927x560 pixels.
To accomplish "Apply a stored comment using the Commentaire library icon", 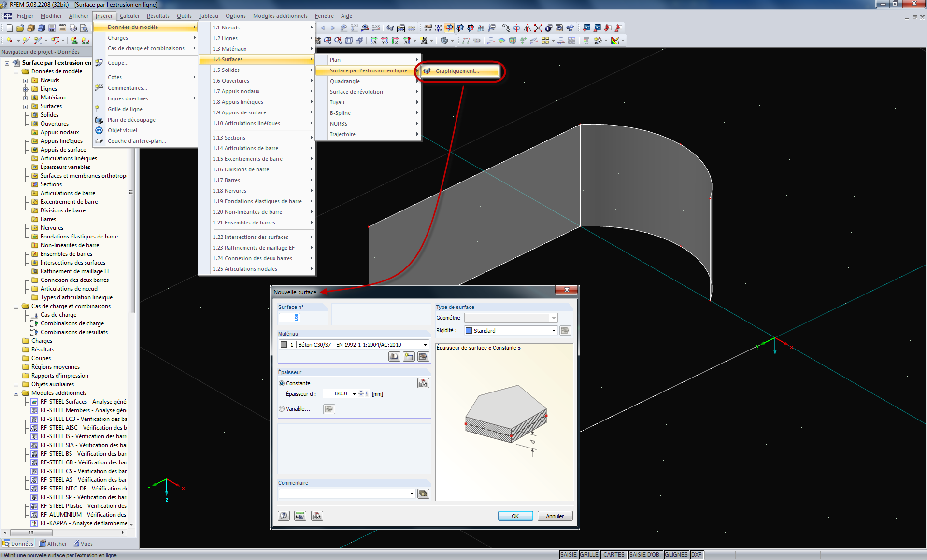I will coord(423,493).
